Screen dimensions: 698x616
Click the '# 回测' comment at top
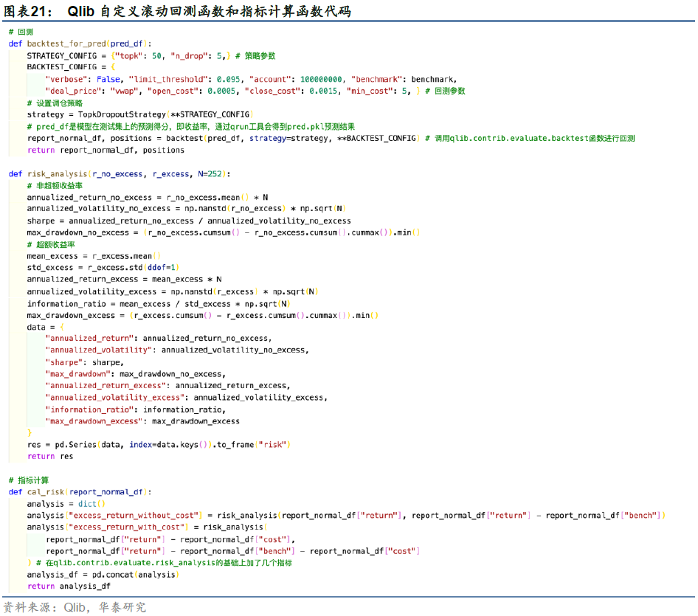pyautogui.click(x=21, y=32)
